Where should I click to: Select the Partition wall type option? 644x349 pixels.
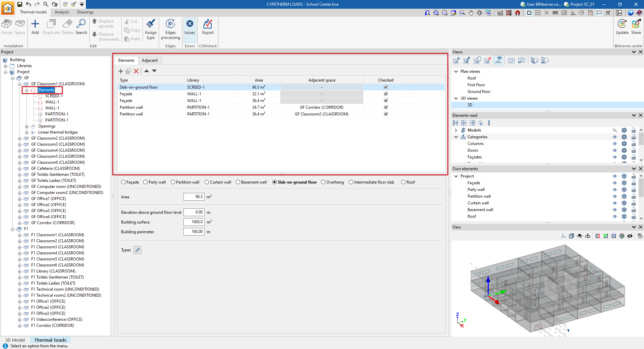pos(173,182)
